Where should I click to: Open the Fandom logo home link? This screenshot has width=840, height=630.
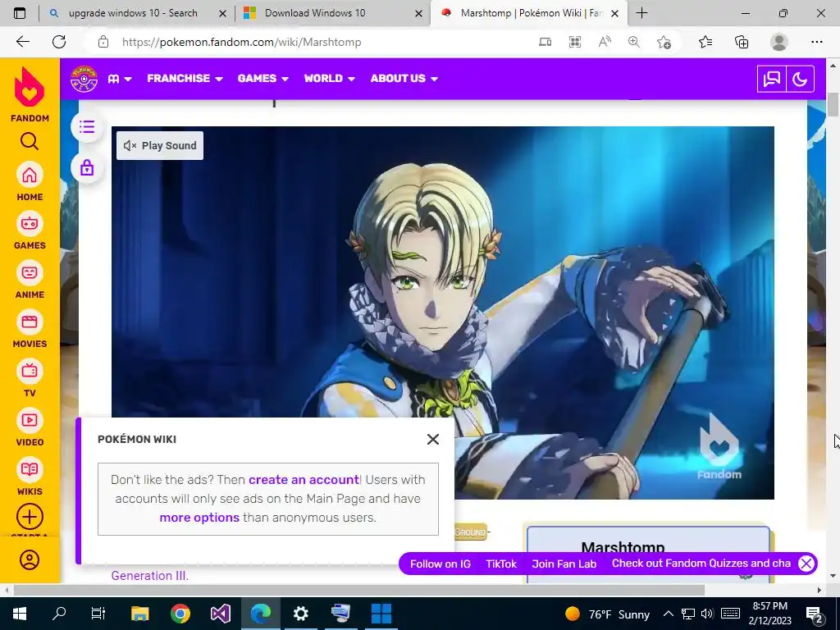click(x=30, y=94)
